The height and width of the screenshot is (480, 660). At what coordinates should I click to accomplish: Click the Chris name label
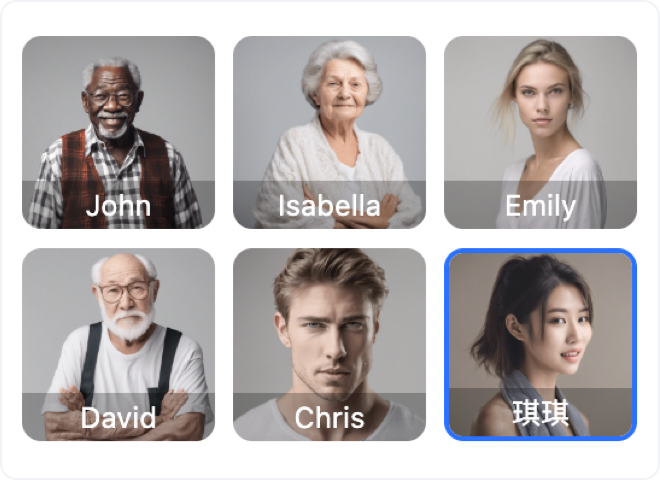(330, 418)
